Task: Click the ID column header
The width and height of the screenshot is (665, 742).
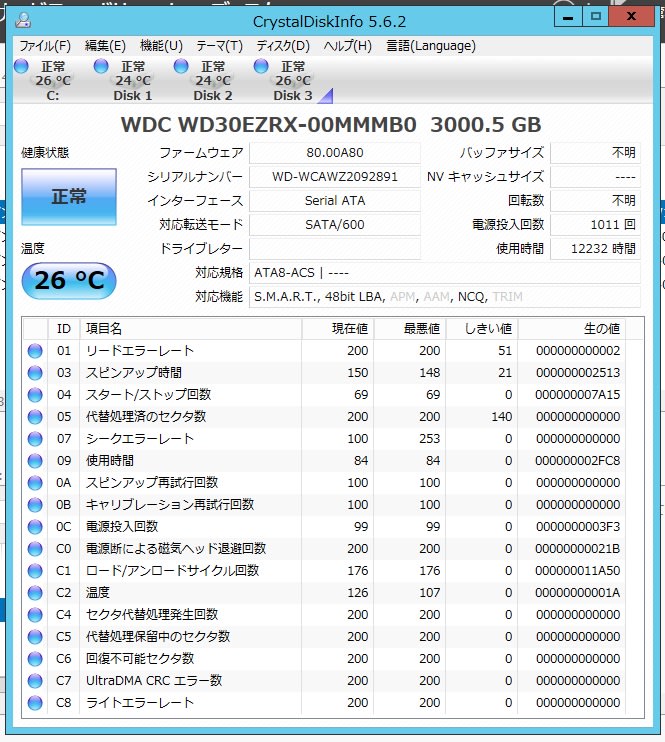Action: point(64,329)
